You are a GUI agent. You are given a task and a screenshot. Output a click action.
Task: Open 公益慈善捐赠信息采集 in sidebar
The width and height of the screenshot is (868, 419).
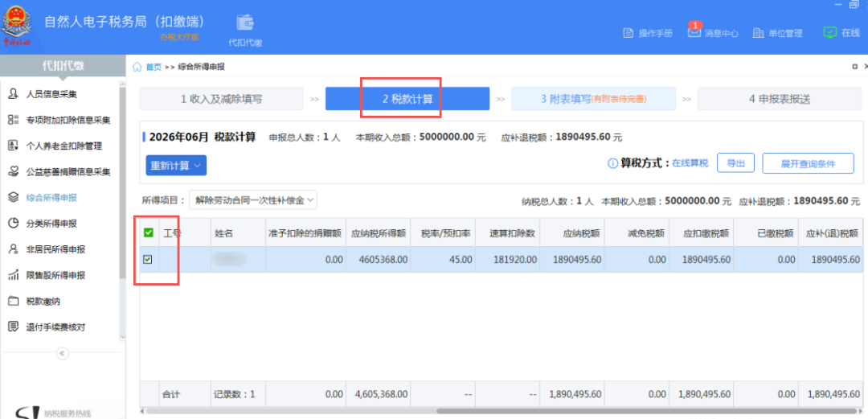[68, 172]
